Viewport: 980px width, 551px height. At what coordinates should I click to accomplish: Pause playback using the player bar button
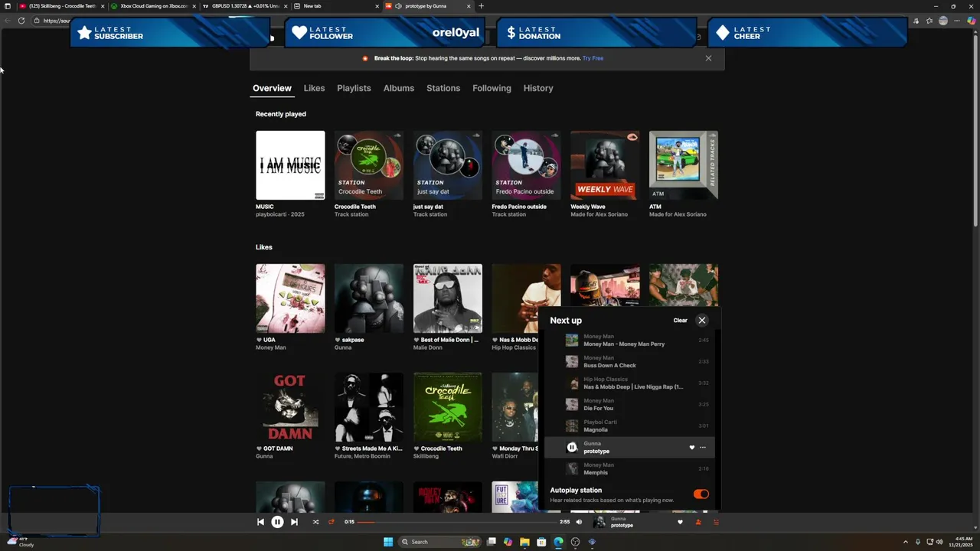point(277,522)
